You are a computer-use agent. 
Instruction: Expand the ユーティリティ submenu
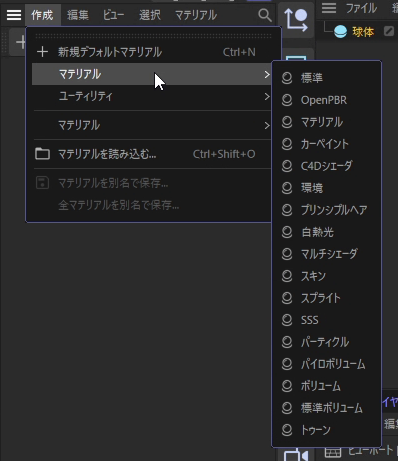pos(152,96)
